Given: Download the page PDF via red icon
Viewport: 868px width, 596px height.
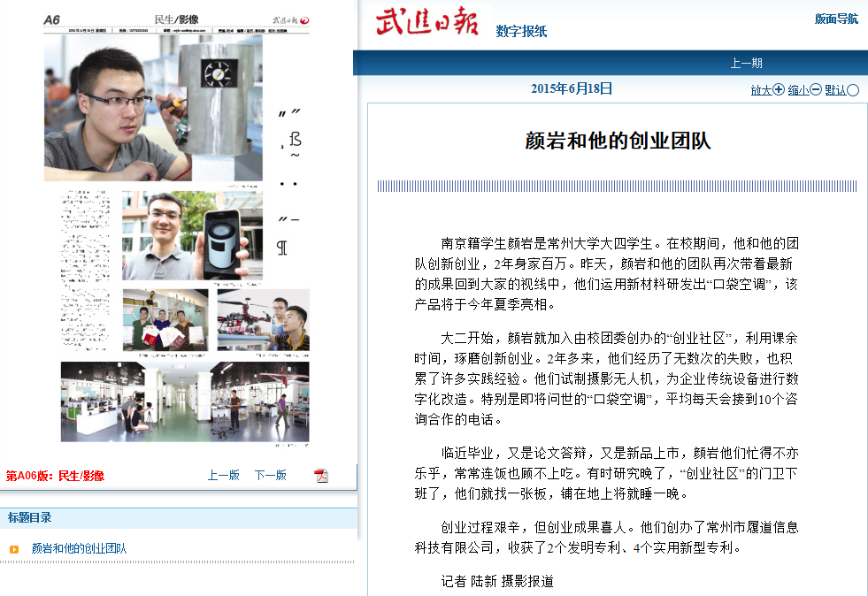Looking at the screenshot, I should click(x=321, y=476).
